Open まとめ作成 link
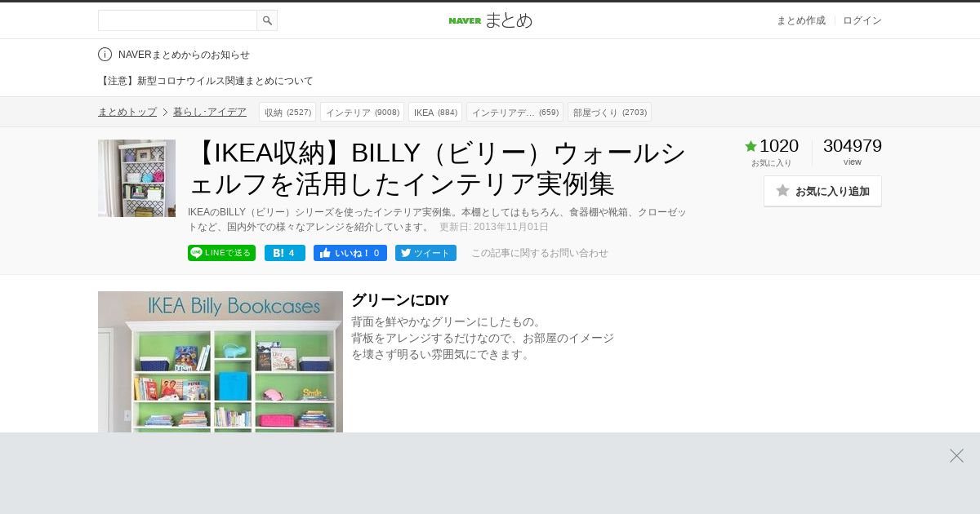This screenshot has width=980, height=514. 800,20
